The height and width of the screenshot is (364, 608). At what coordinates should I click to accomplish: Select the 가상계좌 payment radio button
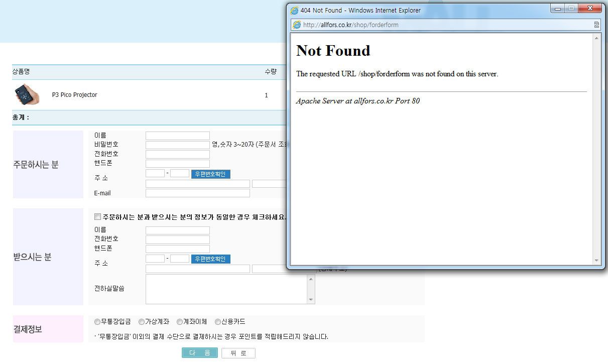click(142, 322)
